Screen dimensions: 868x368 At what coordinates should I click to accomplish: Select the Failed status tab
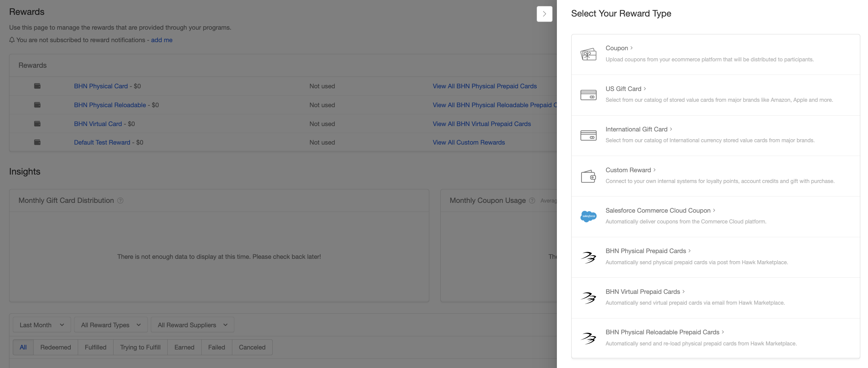coord(216,347)
